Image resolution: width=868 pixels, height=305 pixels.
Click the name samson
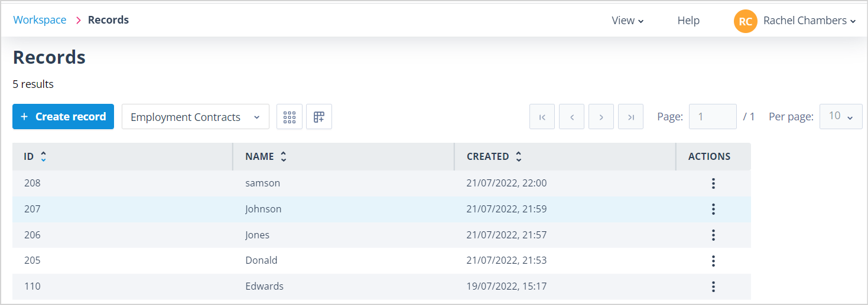[x=263, y=183]
